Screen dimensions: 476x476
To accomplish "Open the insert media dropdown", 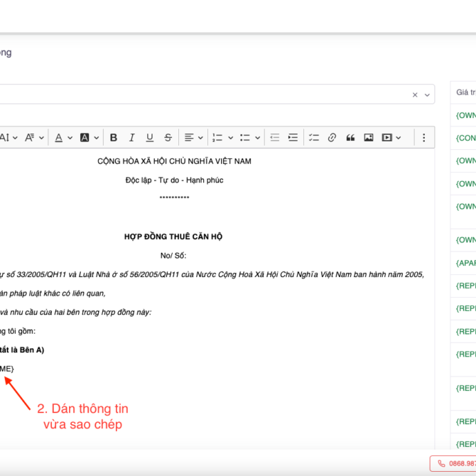I will pyautogui.click(x=391, y=138).
